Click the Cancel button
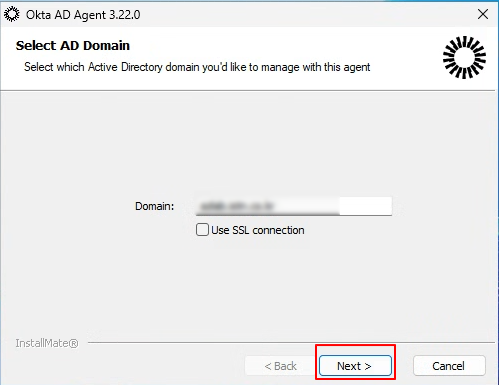Image resolution: width=499 pixels, height=385 pixels. 449,366
